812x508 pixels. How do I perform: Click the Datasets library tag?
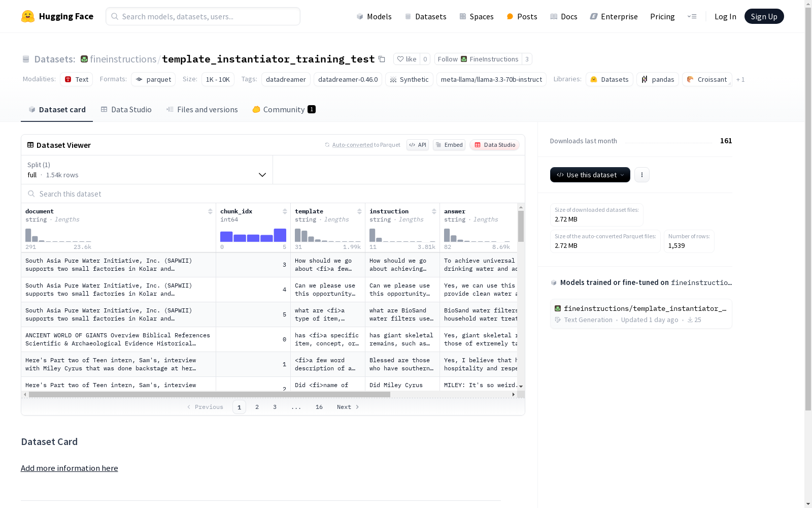[x=609, y=79]
